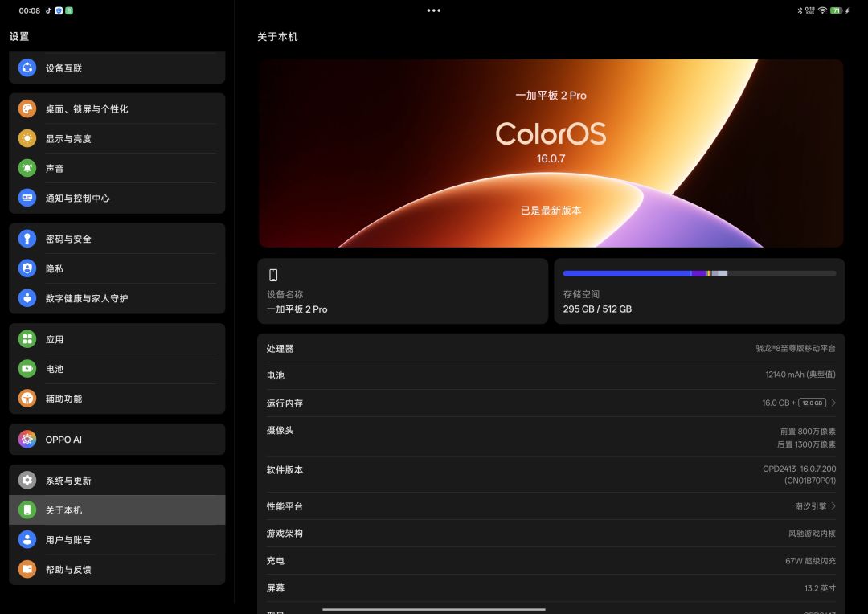Open the 应用 settings
This screenshot has width=868, height=614.
(117, 339)
